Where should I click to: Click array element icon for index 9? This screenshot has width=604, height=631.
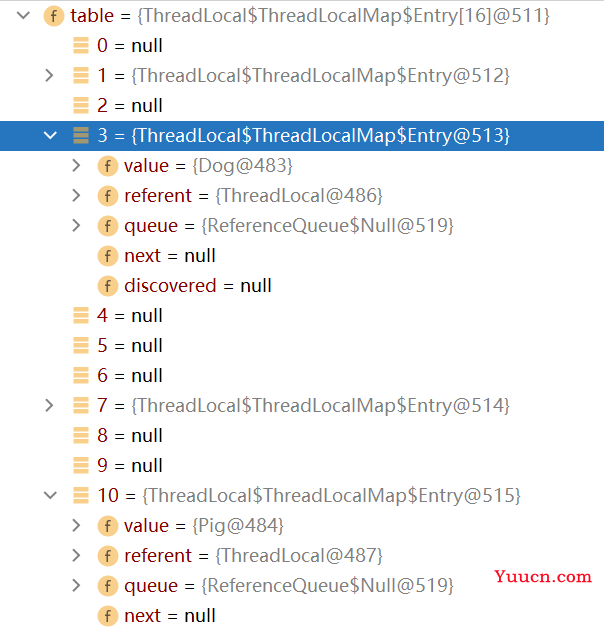click(x=81, y=466)
